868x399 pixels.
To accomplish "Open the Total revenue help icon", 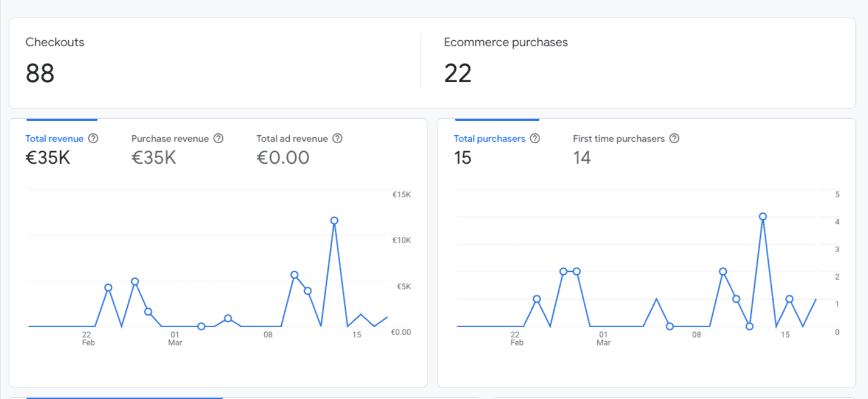I will [x=93, y=138].
